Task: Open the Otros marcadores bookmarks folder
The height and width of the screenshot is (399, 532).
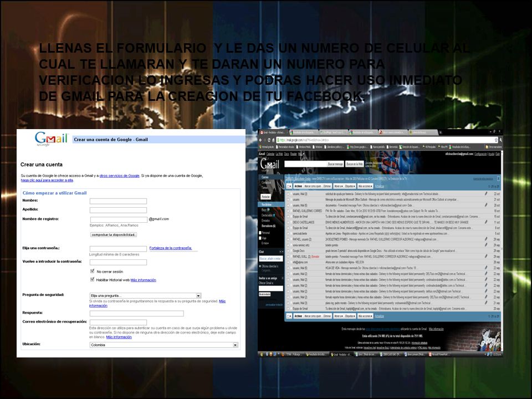Action: point(494,147)
